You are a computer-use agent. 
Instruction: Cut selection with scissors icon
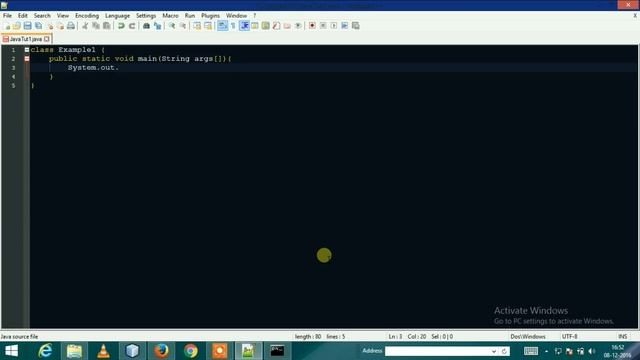coord(85,26)
